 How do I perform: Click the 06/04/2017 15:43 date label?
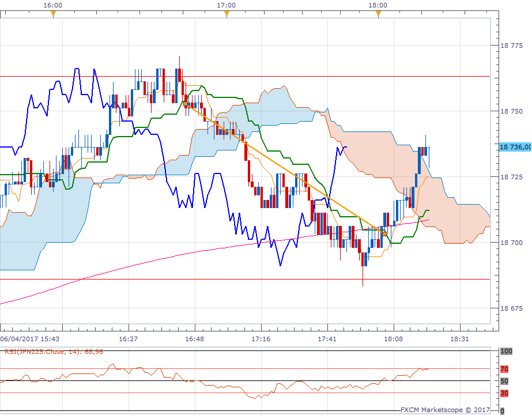click(x=30, y=339)
